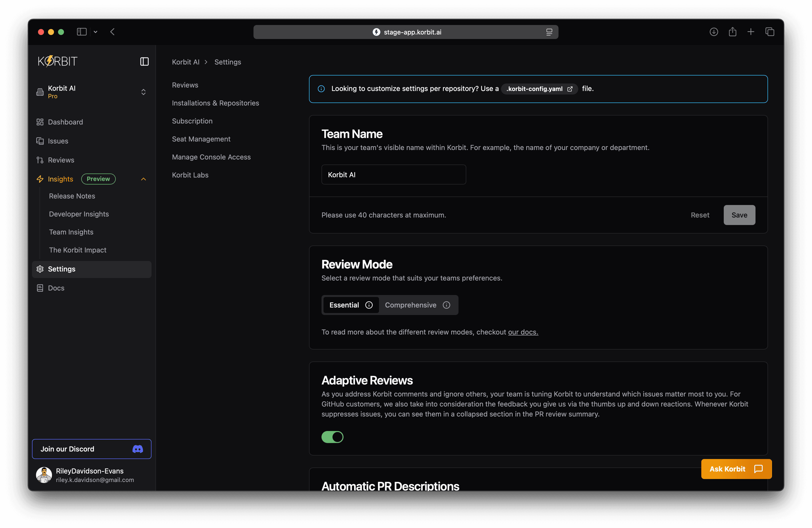Click the Ask Korbit chat bubble icon

(x=758, y=469)
